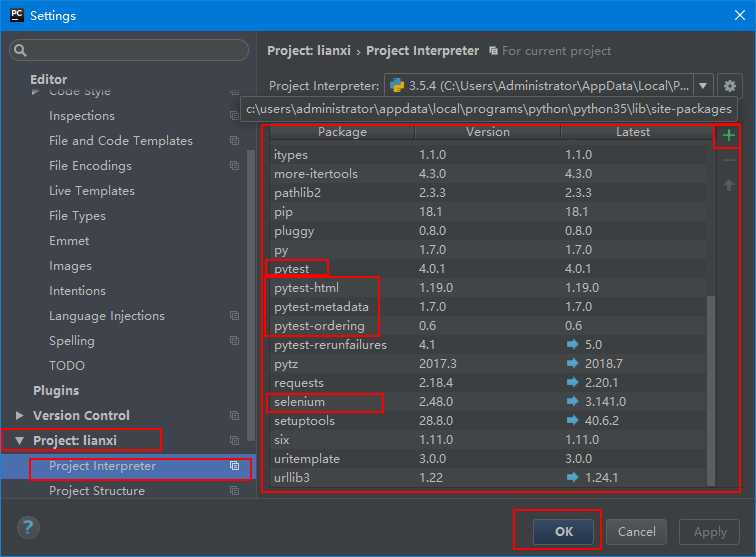Open Emmet settings

coord(69,241)
